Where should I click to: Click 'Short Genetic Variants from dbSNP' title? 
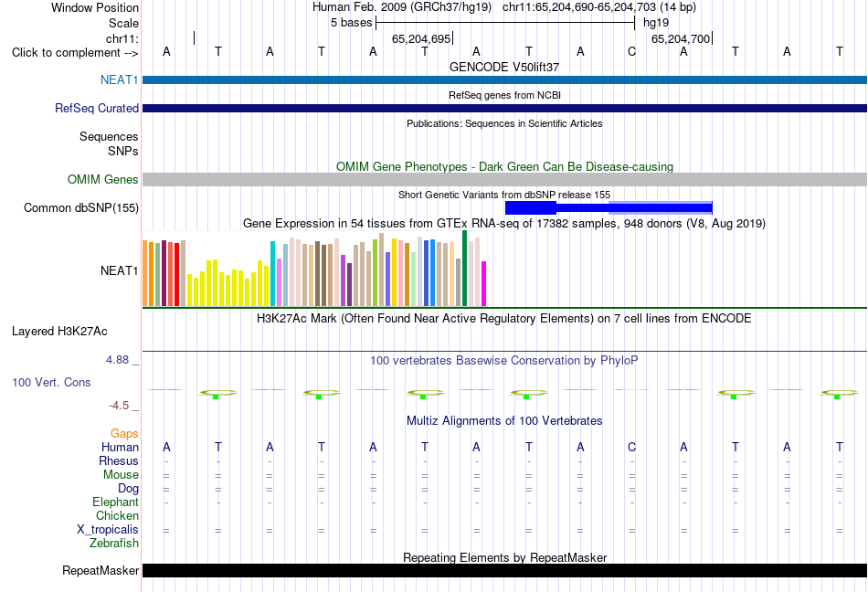point(504,195)
